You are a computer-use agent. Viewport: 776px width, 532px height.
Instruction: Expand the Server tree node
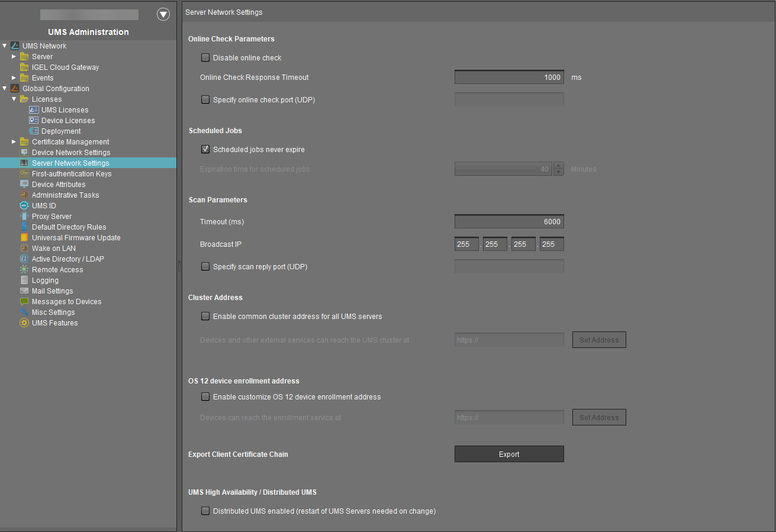click(14, 56)
